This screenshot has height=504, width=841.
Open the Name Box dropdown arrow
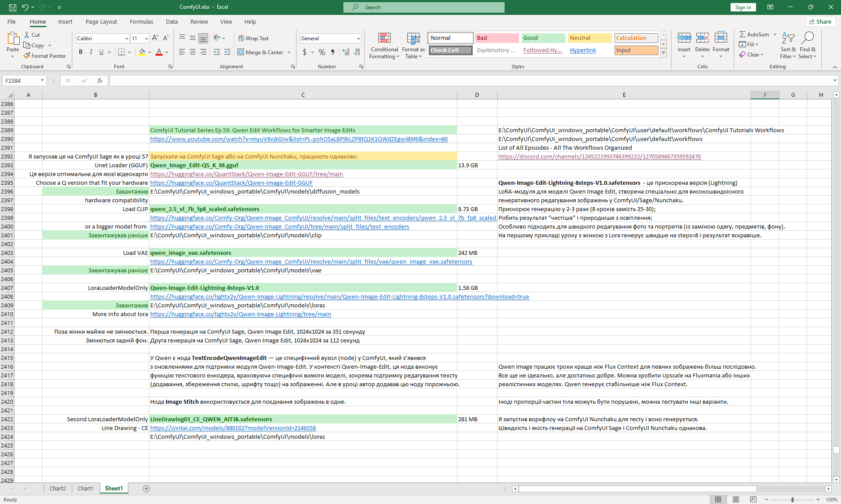click(x=42, y=81)
